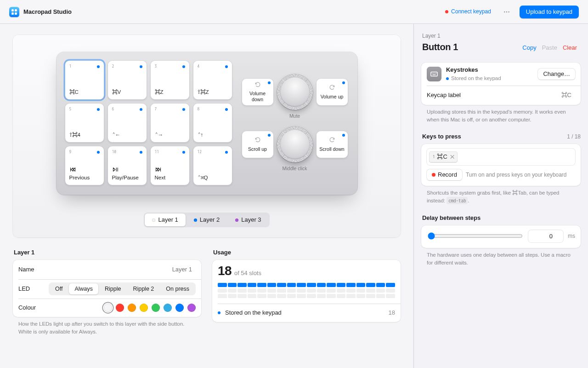Set LED mode to Always
Image resolution: width=588 pixels, height=368 pixels.
(84, 289)
